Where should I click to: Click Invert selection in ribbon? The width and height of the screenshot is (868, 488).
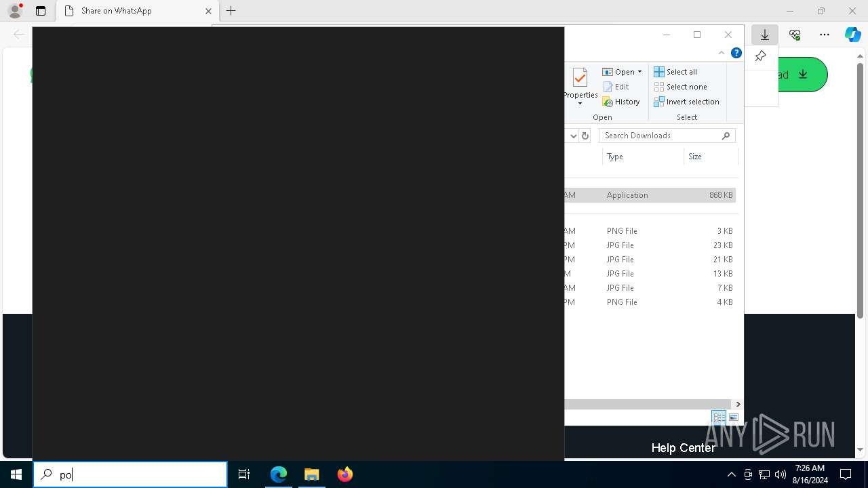click(x=686, y=102)
